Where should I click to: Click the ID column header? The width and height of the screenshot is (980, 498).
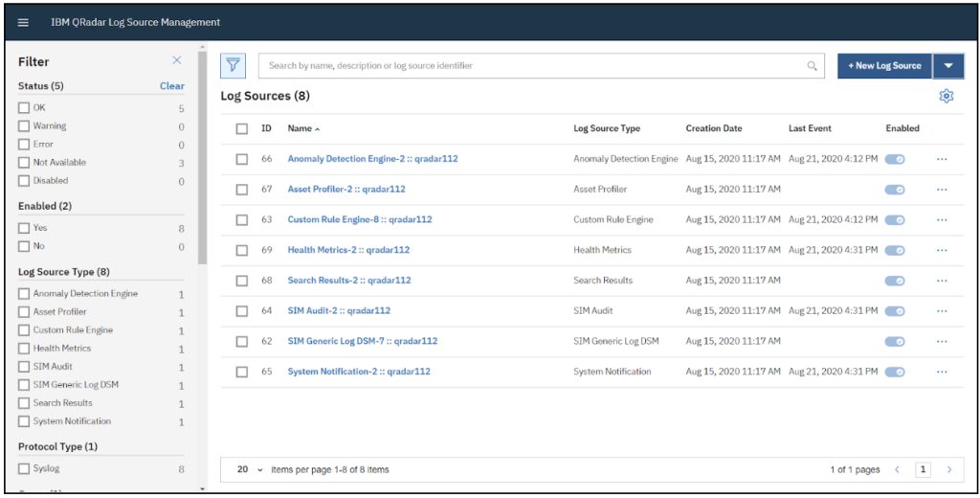pyautogui.click(x=266, y=128)
